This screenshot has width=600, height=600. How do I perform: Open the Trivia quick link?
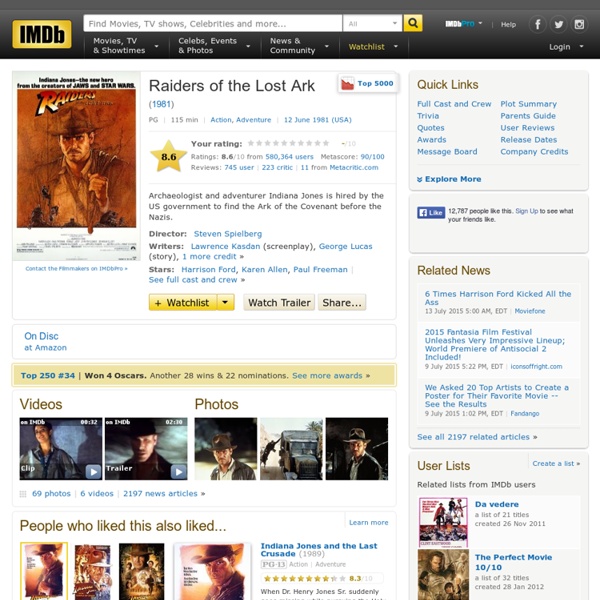(428, 116)
